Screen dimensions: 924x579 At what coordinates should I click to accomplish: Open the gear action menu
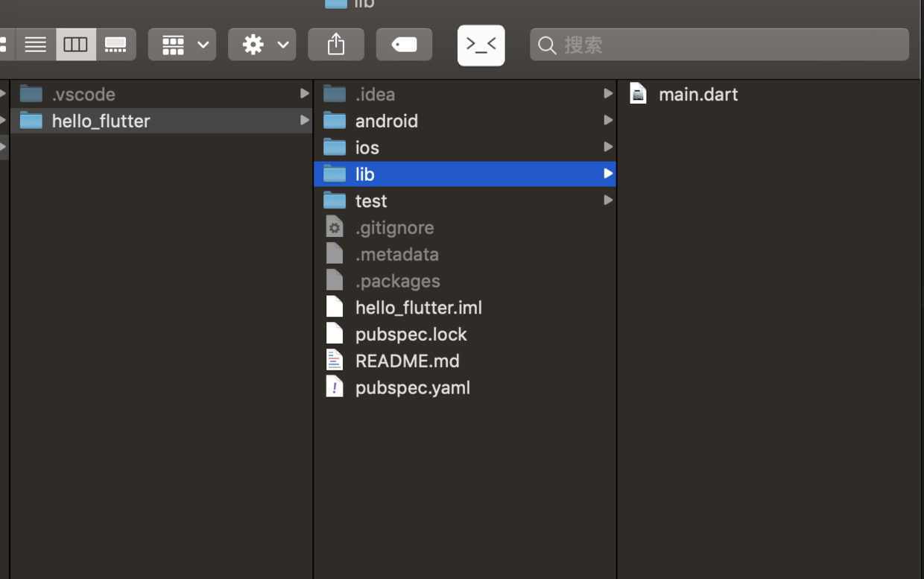pyautogui.click(x=262, y=45)
